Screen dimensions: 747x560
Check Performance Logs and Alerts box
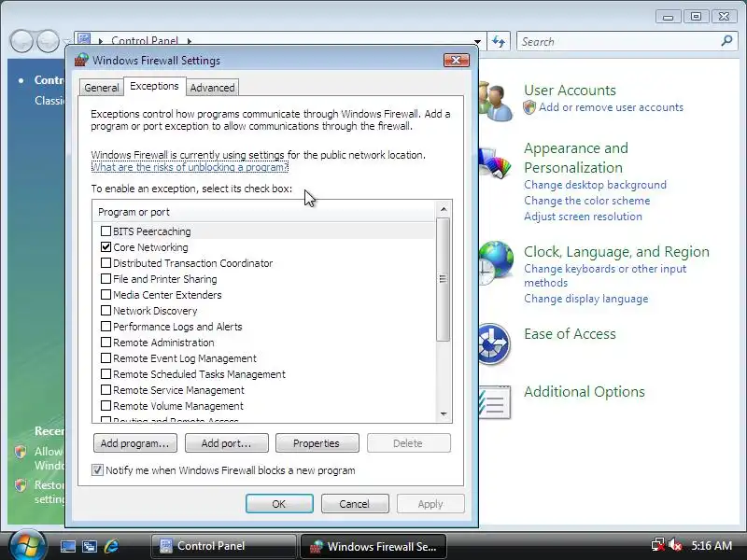pyautogui.click(x=106, y=326)
